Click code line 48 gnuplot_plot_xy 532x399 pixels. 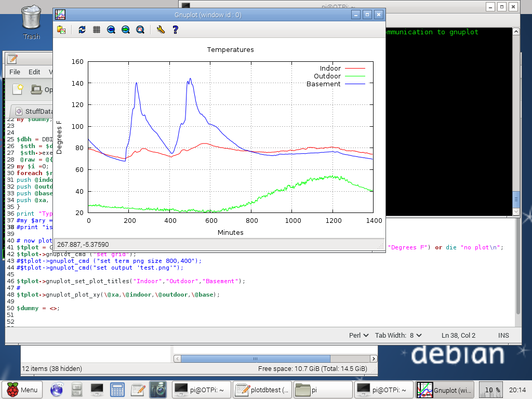118,295
